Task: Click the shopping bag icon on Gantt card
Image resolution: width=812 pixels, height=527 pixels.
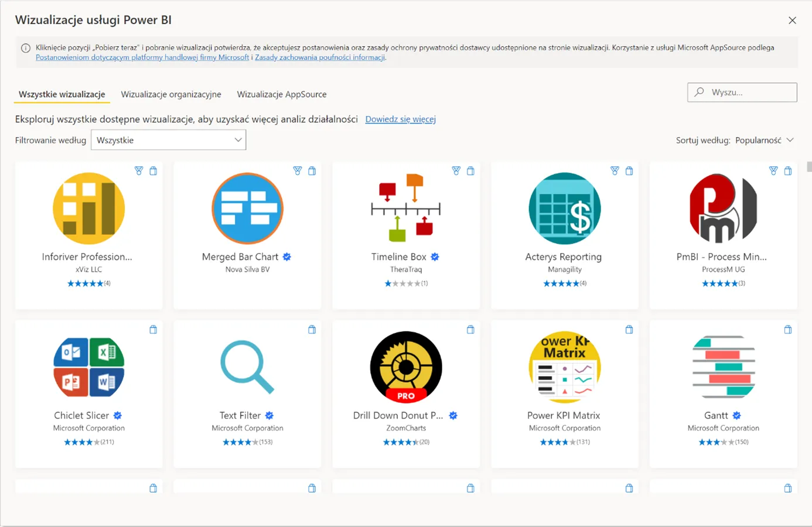Action: [x=788, y=330]
